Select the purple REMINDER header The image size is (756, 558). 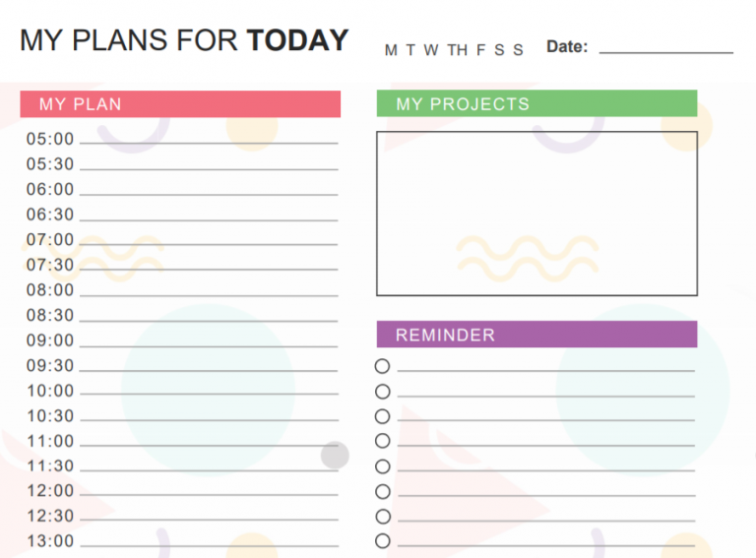click(x=536, y=335)
